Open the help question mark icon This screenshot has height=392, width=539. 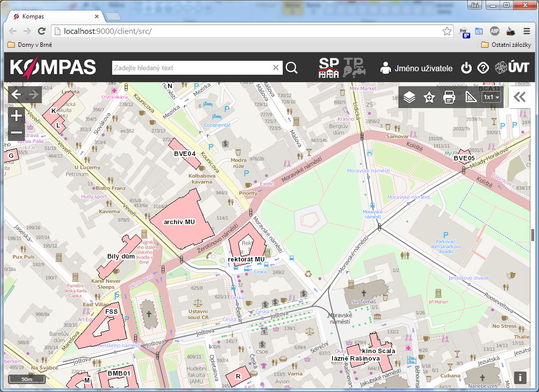click(483, 68)
